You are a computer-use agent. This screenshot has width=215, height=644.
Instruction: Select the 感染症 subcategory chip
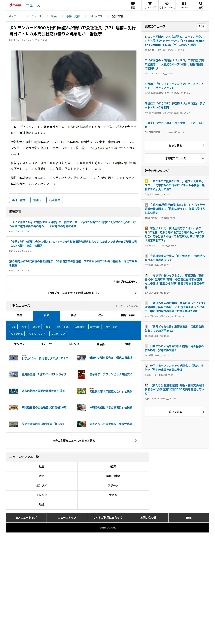[x=36, y=327]
